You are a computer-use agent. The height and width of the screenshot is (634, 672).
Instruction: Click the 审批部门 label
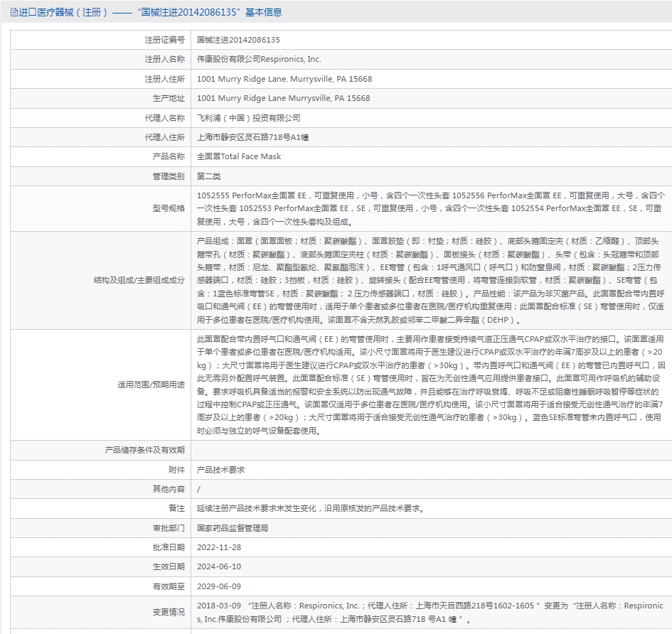169,528
